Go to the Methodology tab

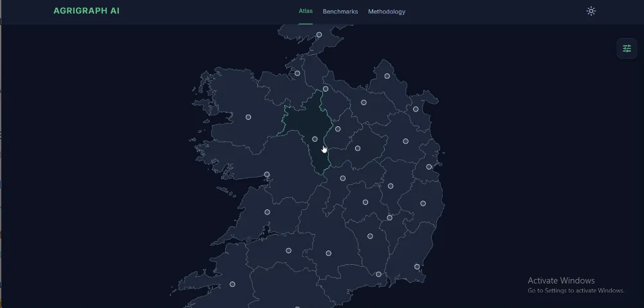[387, 12]
